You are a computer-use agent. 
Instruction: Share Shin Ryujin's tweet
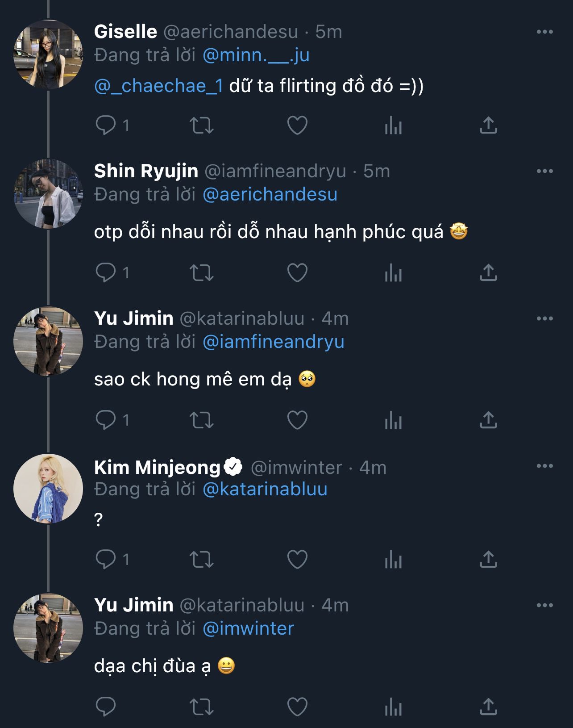pos(488,272)
